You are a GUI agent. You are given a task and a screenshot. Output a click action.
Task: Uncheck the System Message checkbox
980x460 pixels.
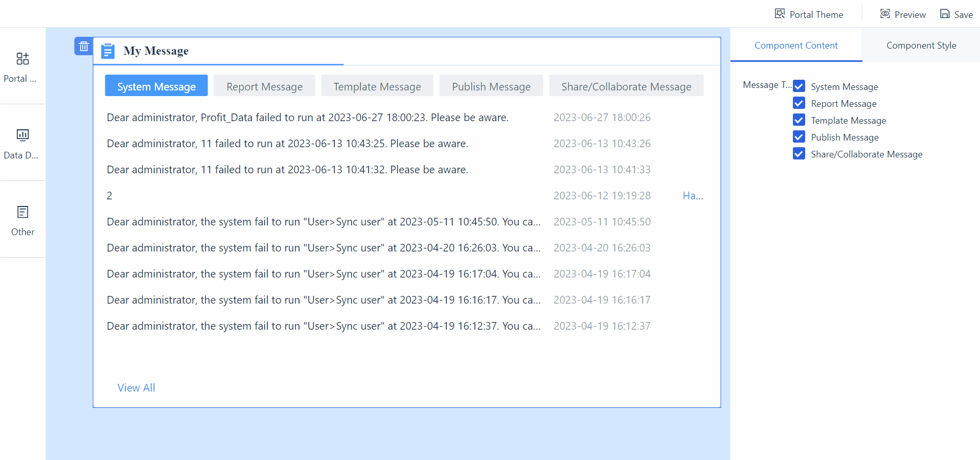tap(799, 86)
